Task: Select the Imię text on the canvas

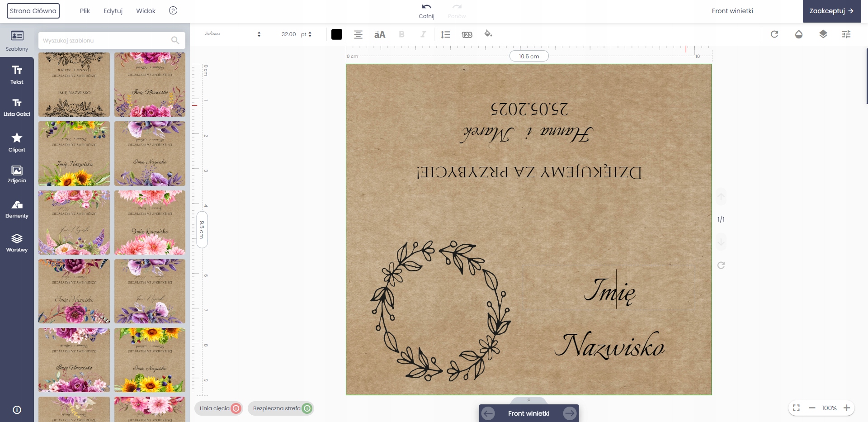Action: click(x=610, y=290)
